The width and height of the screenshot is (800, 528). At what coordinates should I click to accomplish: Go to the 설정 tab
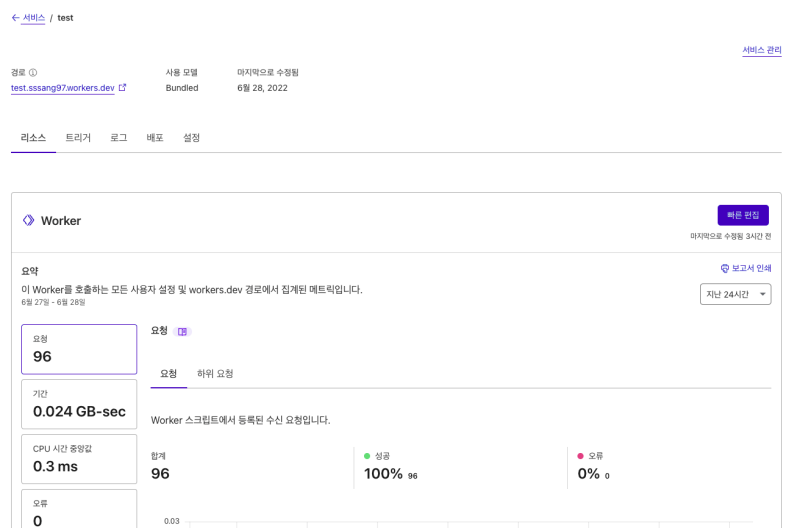pyautogui.click(x=191, y=138)
